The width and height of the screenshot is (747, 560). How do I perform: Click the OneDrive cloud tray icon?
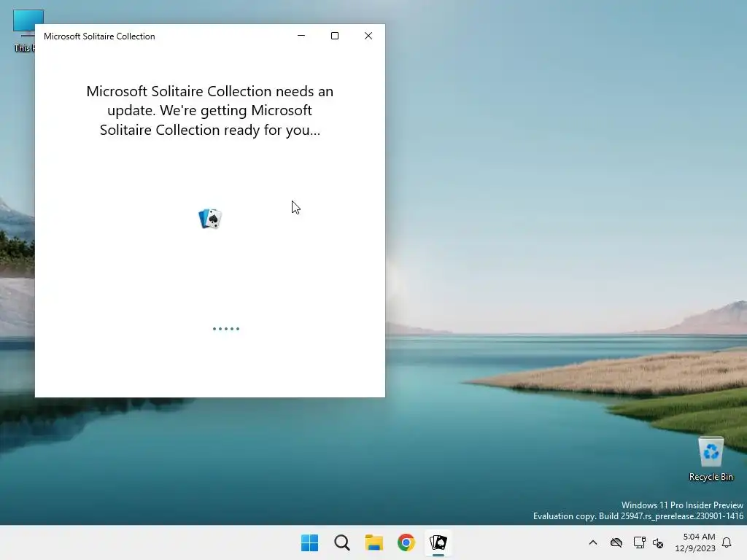616,542
